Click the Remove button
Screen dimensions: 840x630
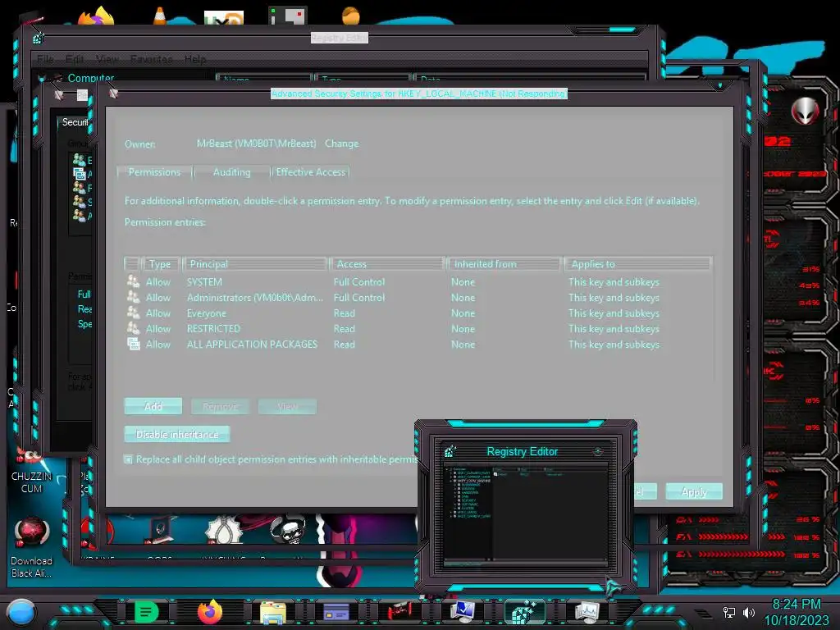coord(220,406)
